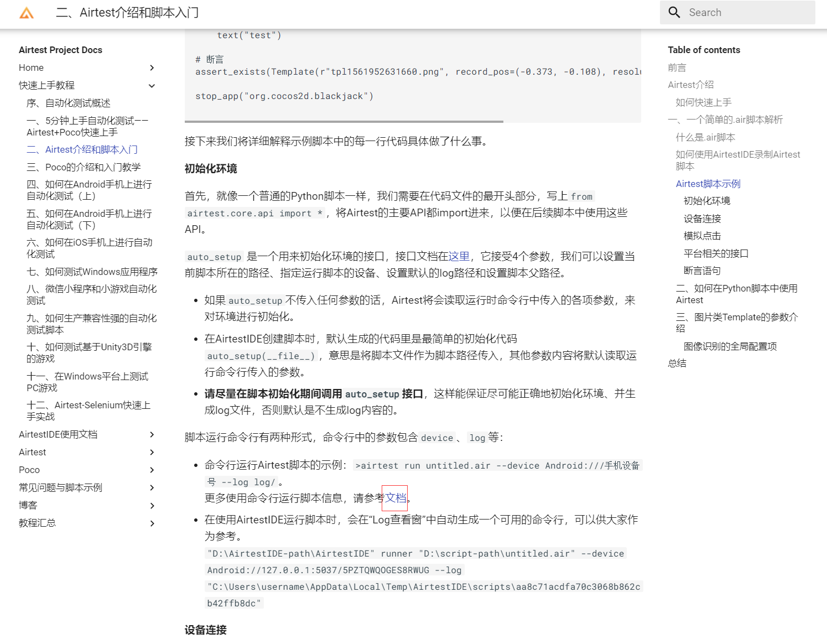
Task: Expand the 教程汇总 section chevron
Action: [152, 523]
